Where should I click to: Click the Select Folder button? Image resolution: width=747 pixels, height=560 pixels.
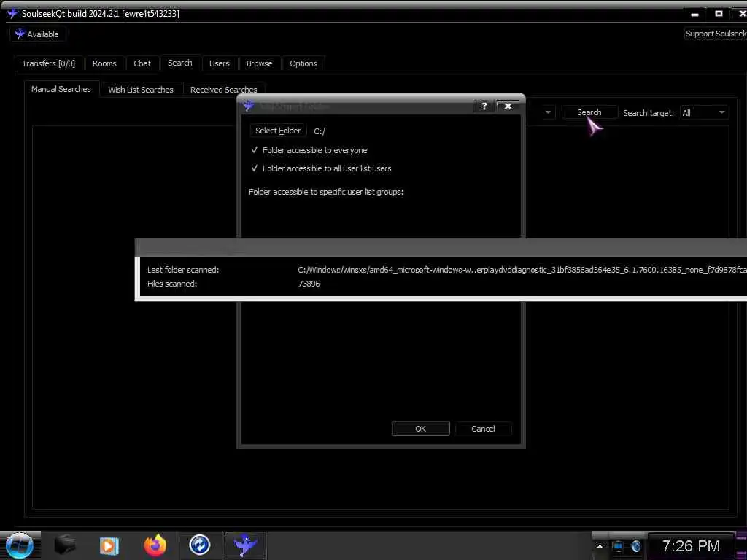[x=278, y=131]
